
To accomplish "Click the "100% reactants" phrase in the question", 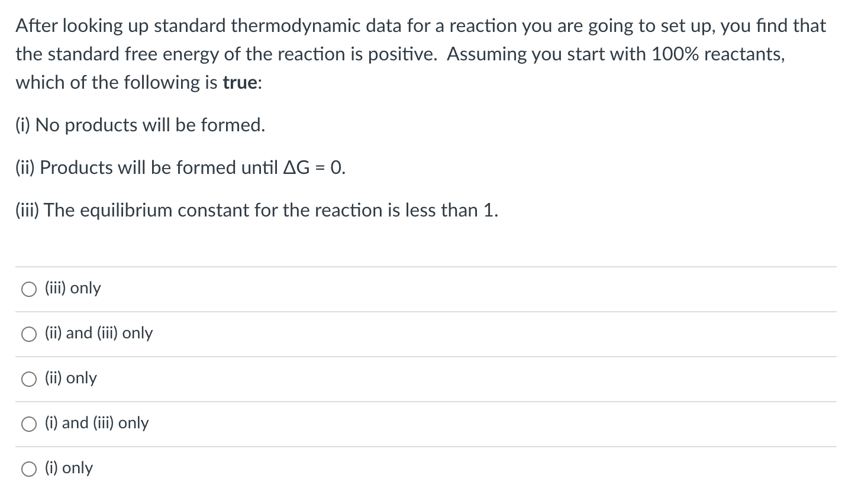I will click(717, 54).
